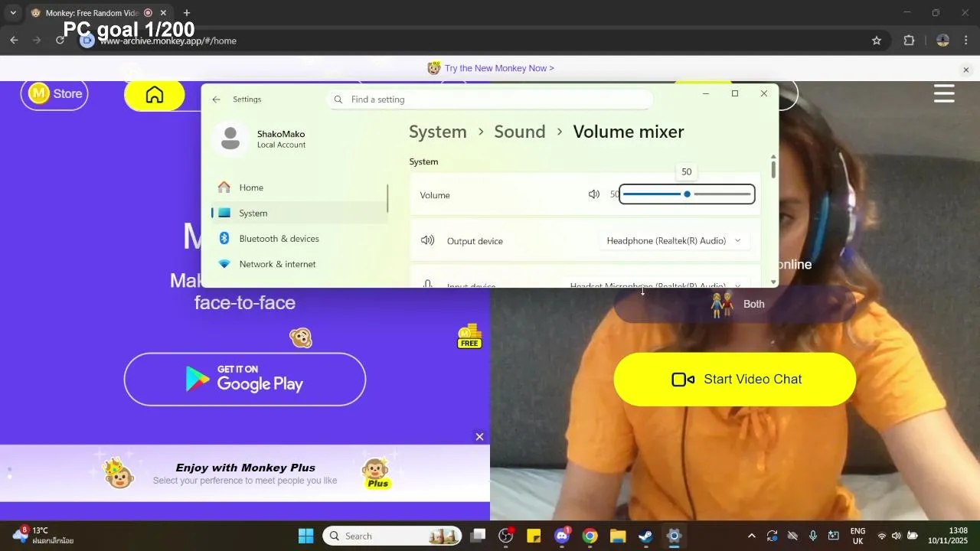Screen dimensions: 980x551
Task: Open Steam from the taskbar
Action: [x=646, y=536]
